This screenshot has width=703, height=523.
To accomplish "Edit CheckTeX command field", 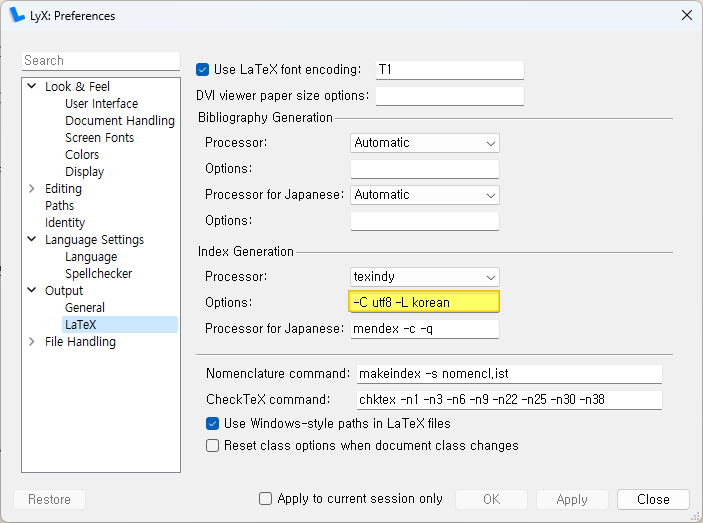I will [x=509, y=400].
